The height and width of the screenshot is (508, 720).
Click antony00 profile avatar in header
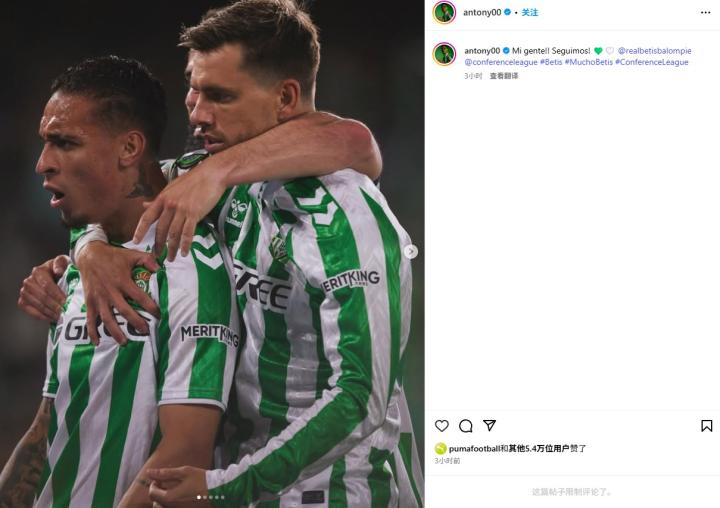click(444, 12)
